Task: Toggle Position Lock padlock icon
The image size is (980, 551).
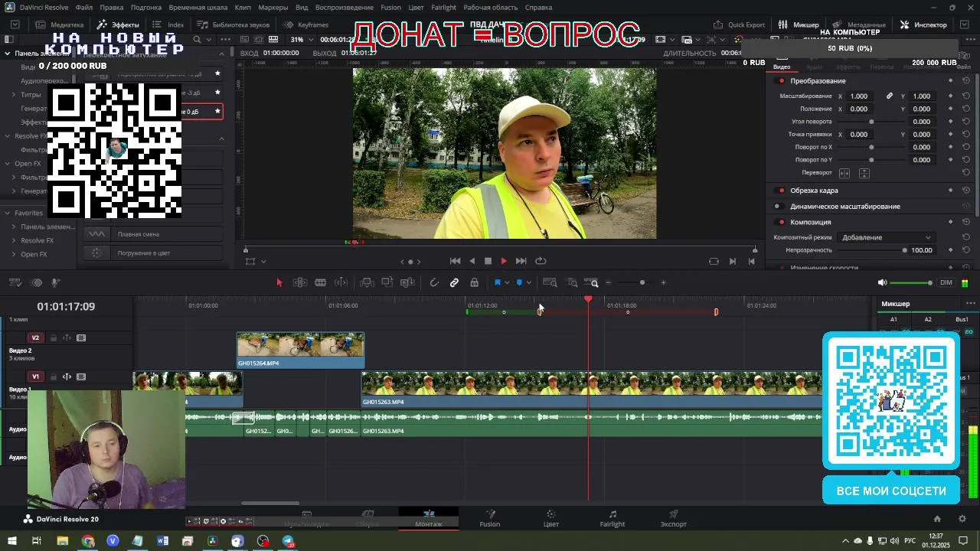Action: (475, 283)
